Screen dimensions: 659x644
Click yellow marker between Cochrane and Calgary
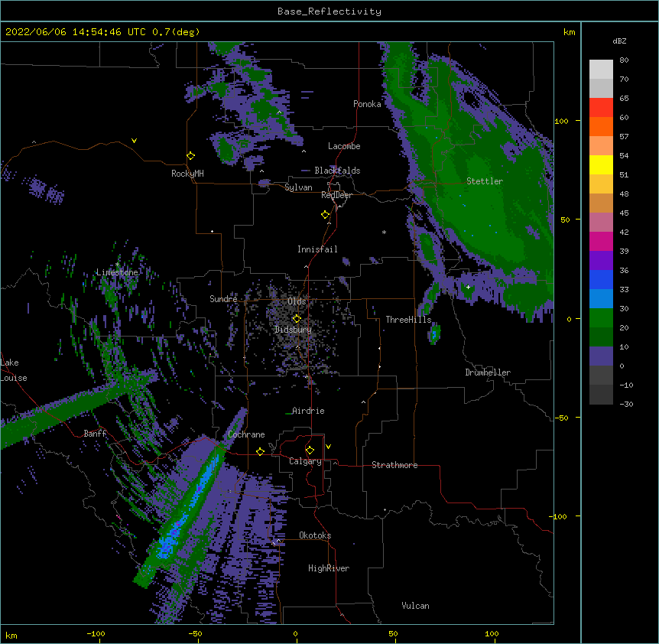(x=260, y=452)
